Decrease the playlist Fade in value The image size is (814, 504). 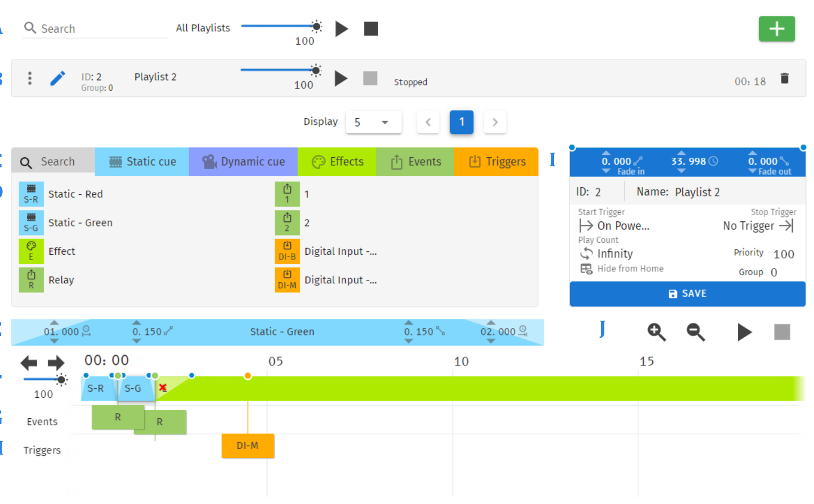click(606, 171)
